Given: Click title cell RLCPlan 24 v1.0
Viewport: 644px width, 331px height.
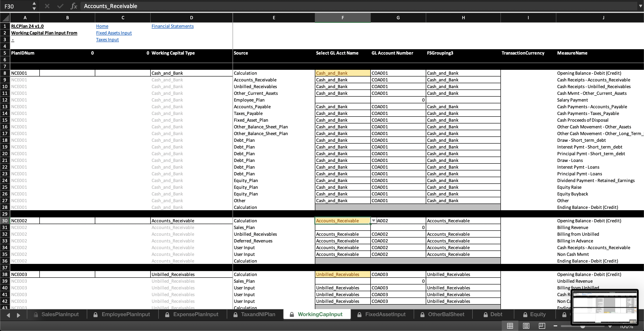Looking at the screenshot, I should point(27,26).
